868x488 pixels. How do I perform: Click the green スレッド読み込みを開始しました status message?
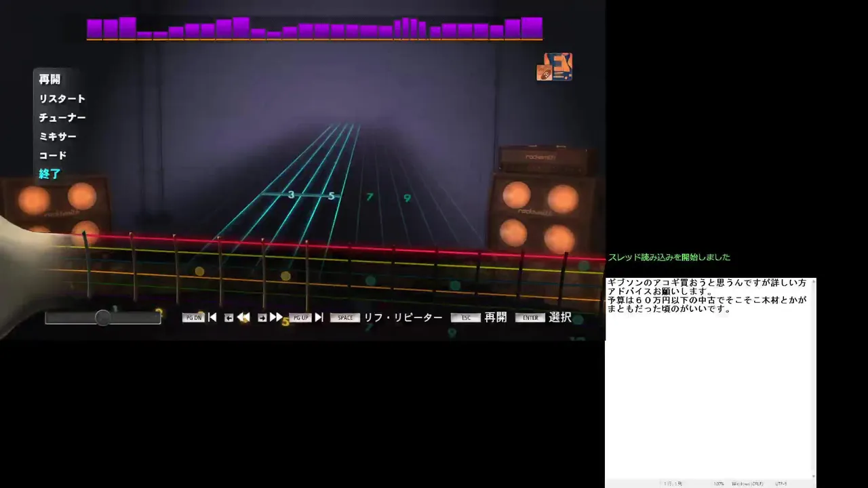click(x=669, y=258)
